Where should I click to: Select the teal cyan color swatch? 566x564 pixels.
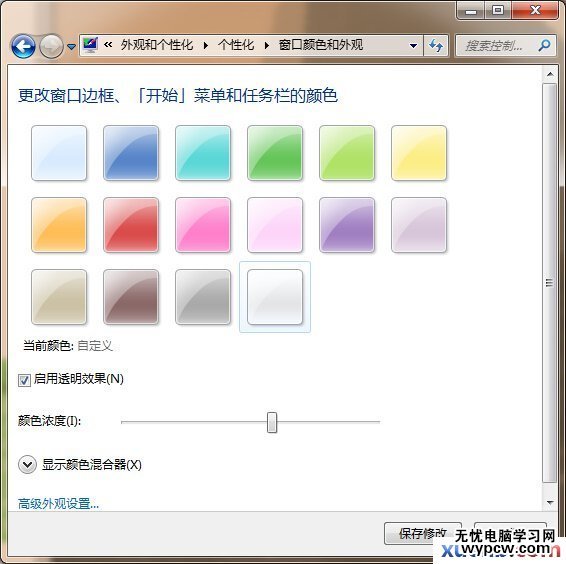pos(203,153)
